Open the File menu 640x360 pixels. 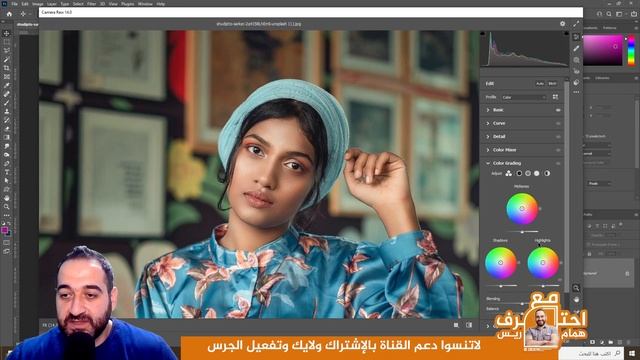[14, 4]
